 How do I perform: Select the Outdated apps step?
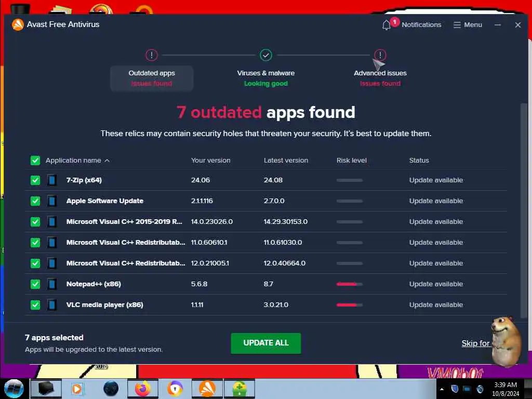[x=152, y=78]
